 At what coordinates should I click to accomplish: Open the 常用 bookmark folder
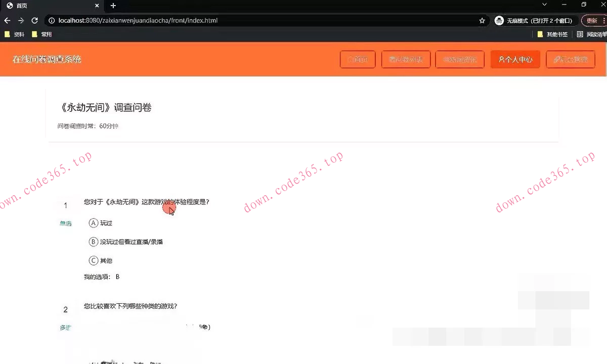42,34
